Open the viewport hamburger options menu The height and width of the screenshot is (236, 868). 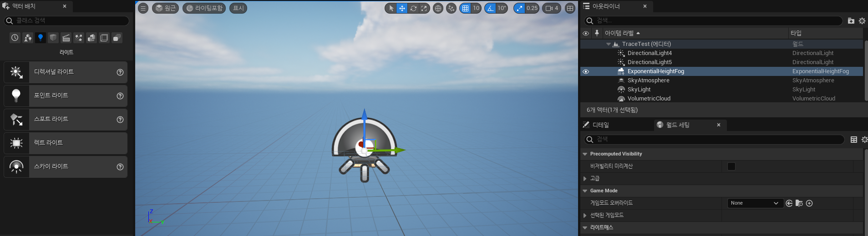143,8
